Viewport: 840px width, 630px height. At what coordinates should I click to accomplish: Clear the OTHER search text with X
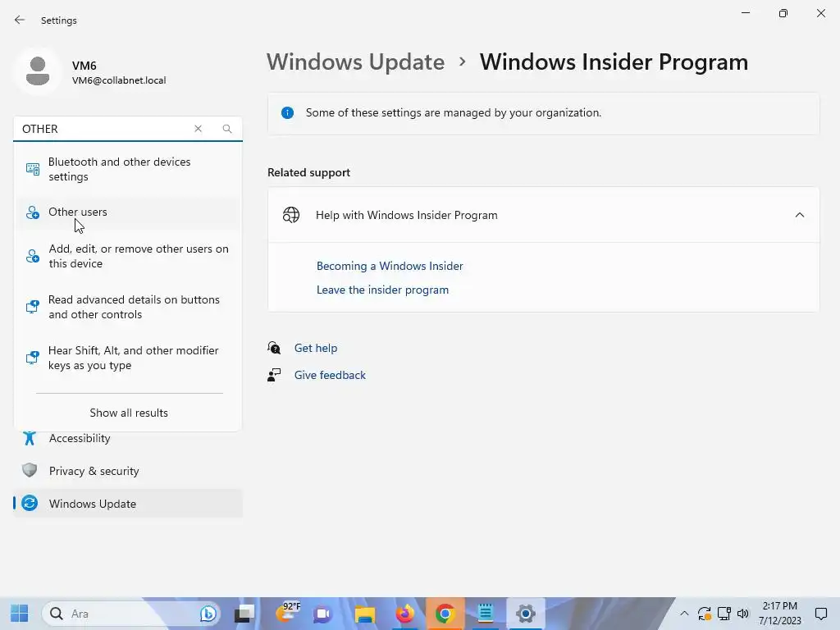point(199,129)
